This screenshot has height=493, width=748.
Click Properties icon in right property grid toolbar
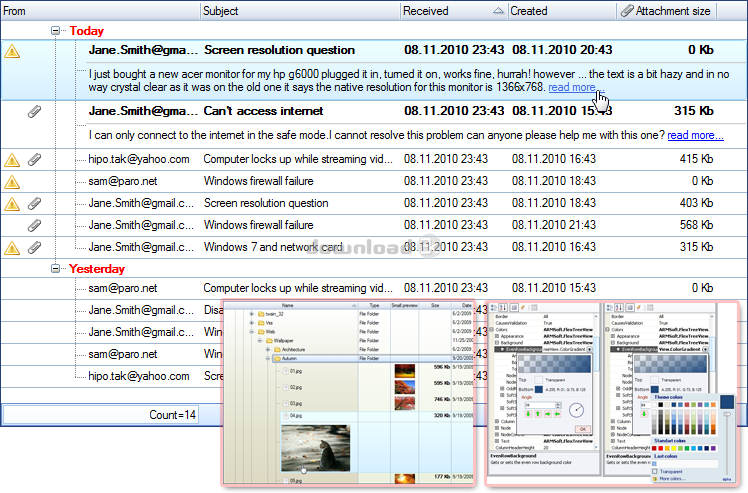(x=630, y=307)
